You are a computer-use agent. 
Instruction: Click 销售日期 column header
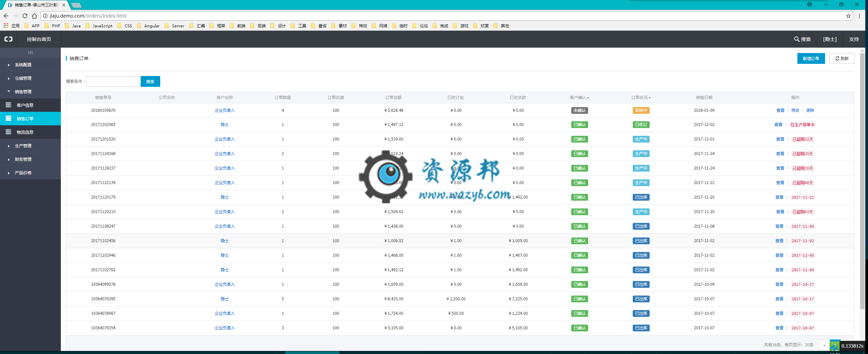(704, 98)
